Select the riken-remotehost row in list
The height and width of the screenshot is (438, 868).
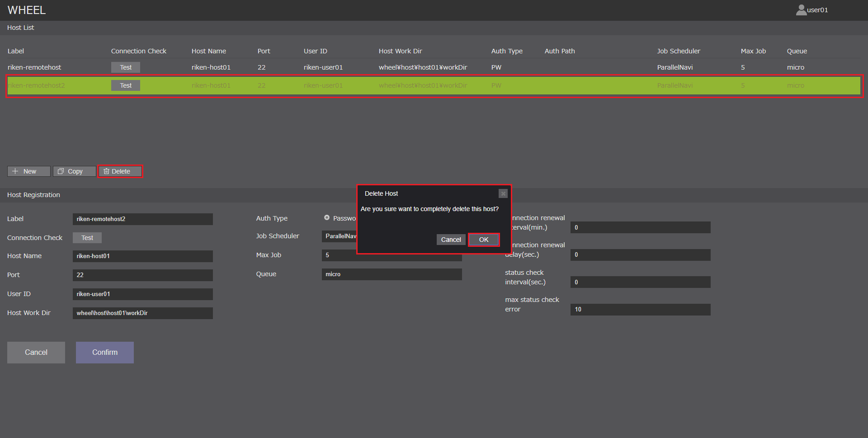click(34, 67)
